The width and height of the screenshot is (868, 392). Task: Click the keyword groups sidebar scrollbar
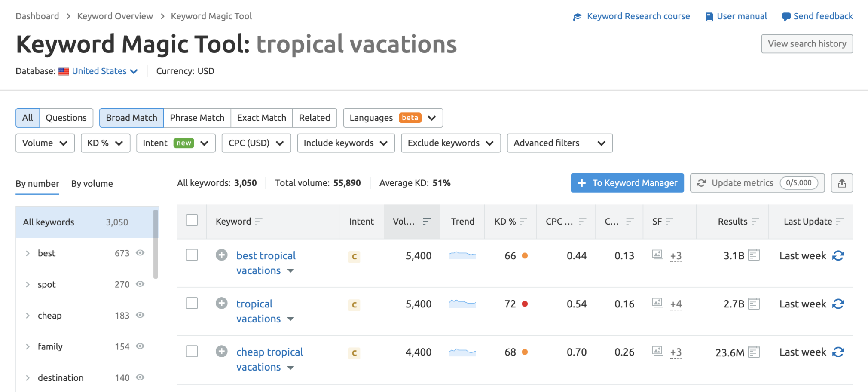point(156,244)
